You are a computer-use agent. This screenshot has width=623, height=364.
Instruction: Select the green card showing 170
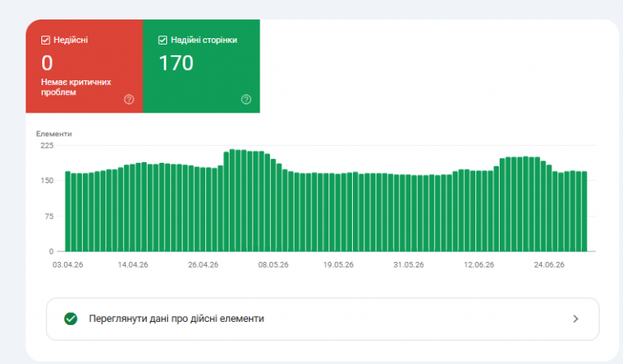(201, 66)
